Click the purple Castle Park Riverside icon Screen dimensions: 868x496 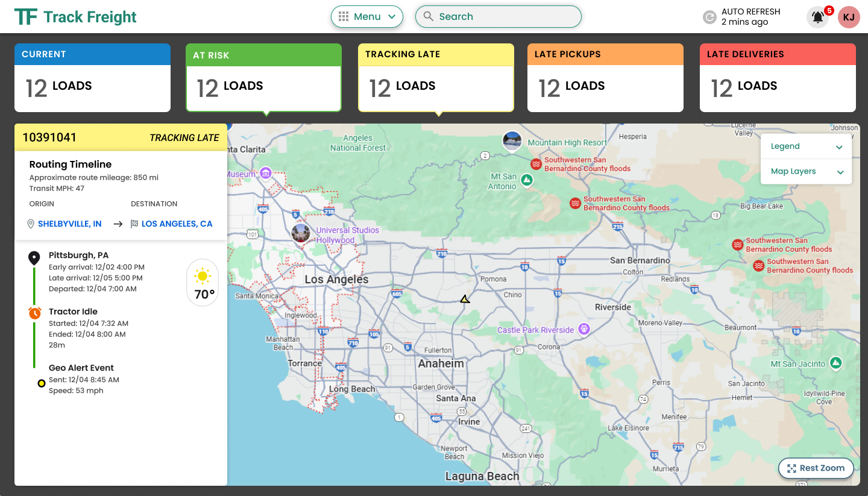tap(583, 330)
